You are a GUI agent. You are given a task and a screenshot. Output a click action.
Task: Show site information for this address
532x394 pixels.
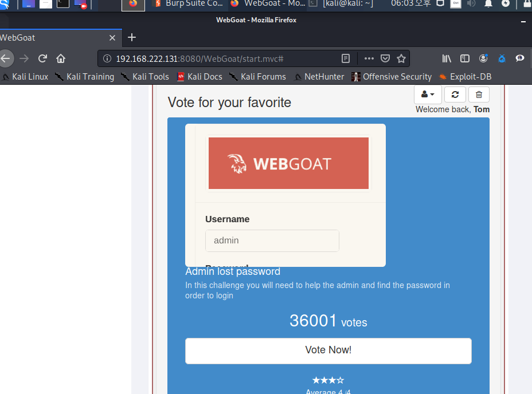tap(107, 58)
